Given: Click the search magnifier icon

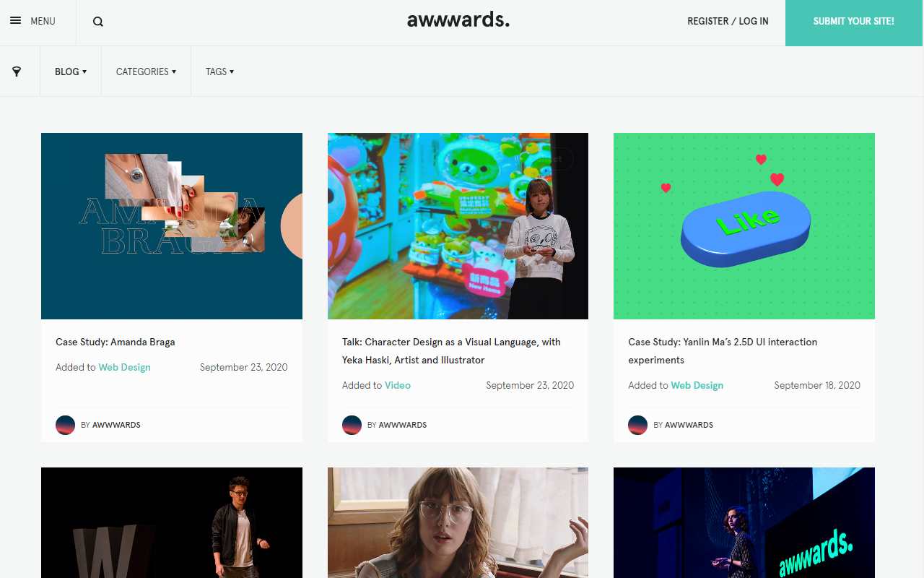Looking at the screenshot, I should click(x=98, y=22).
